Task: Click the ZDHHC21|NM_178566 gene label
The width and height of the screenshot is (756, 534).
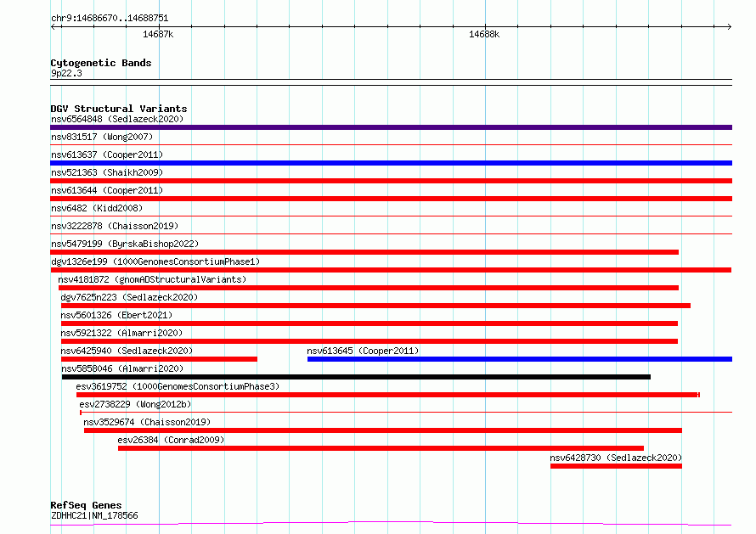Action: 94,515
